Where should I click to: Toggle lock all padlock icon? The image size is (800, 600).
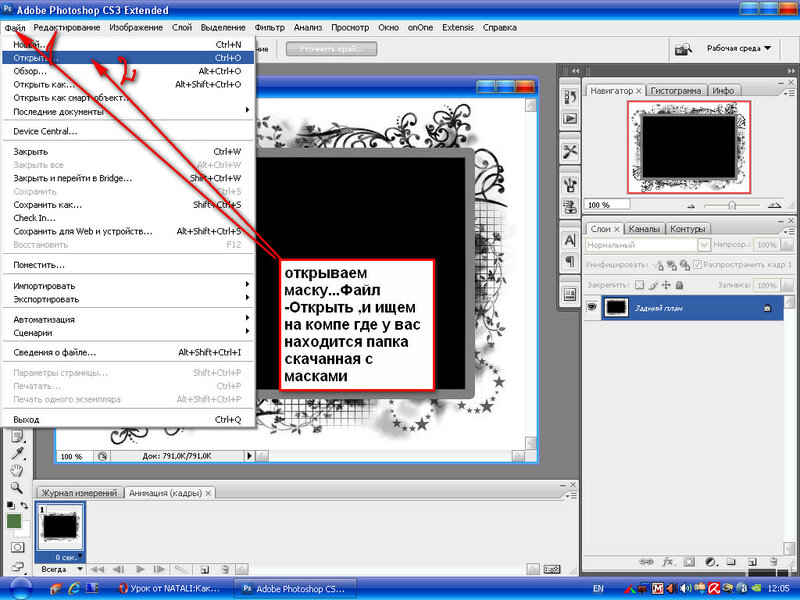pyautogui.click(x=679, y=285)
